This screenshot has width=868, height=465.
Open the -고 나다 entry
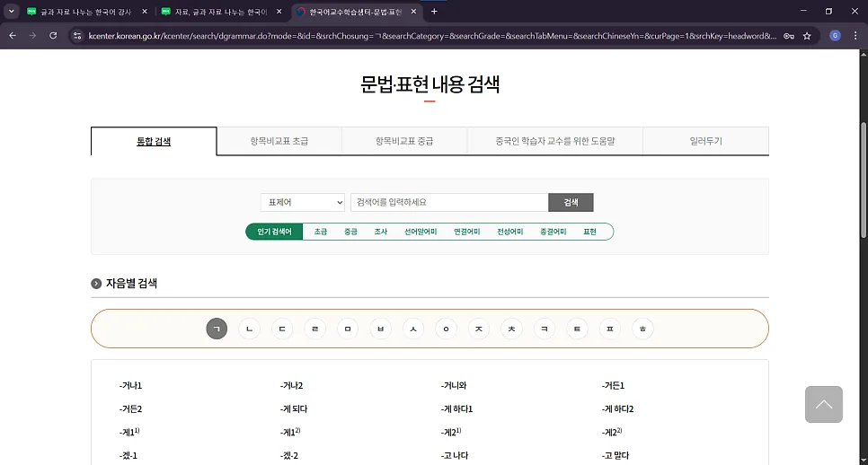pos(455,456)
